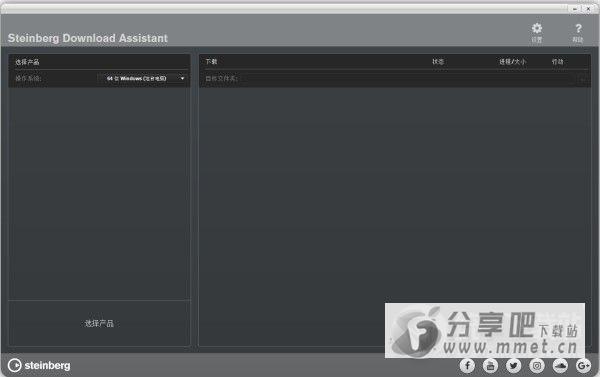Click the SoundCloud cloud icon
The image size is (600, 377).
tap(560, 366)
